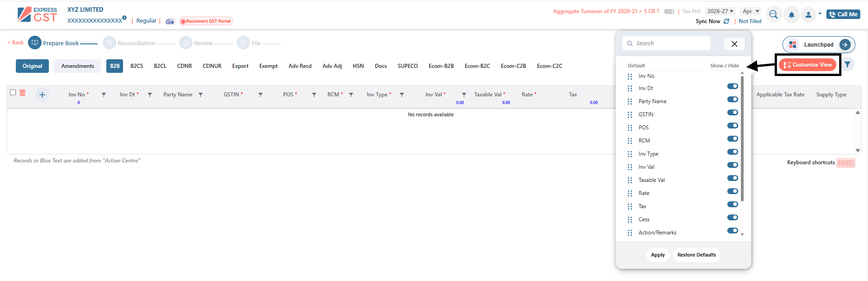
Task: Open the user profile dropdown arrow
Action: coord(820,14)
